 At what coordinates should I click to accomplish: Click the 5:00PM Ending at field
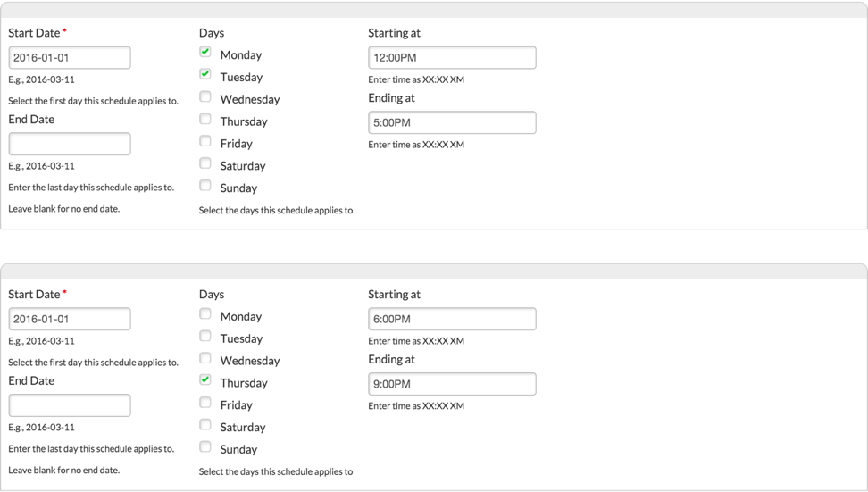tap(452, 122)
